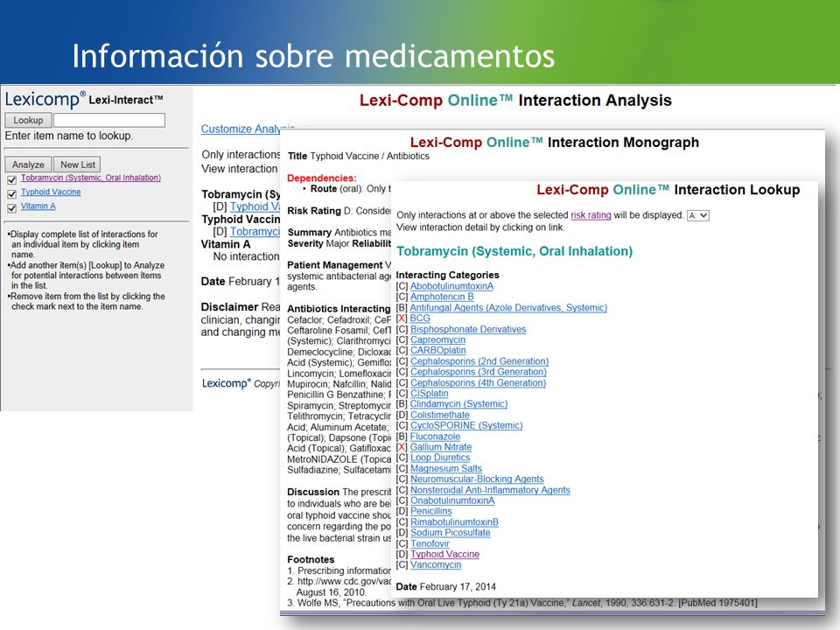This screenshot has height=630, width=840.
Task: Click the Analyze button
Action: coord(28,164)
